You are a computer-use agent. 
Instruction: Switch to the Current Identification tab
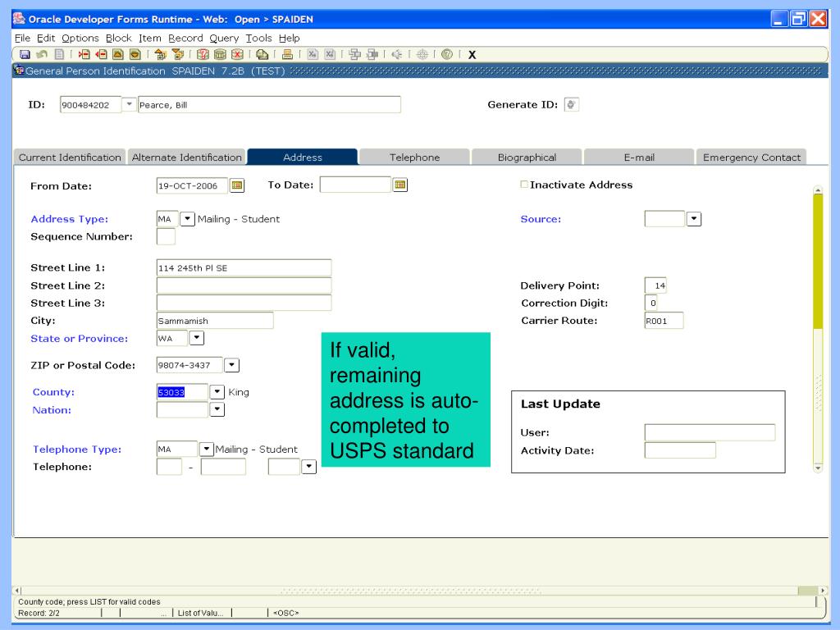click(70, 157)
